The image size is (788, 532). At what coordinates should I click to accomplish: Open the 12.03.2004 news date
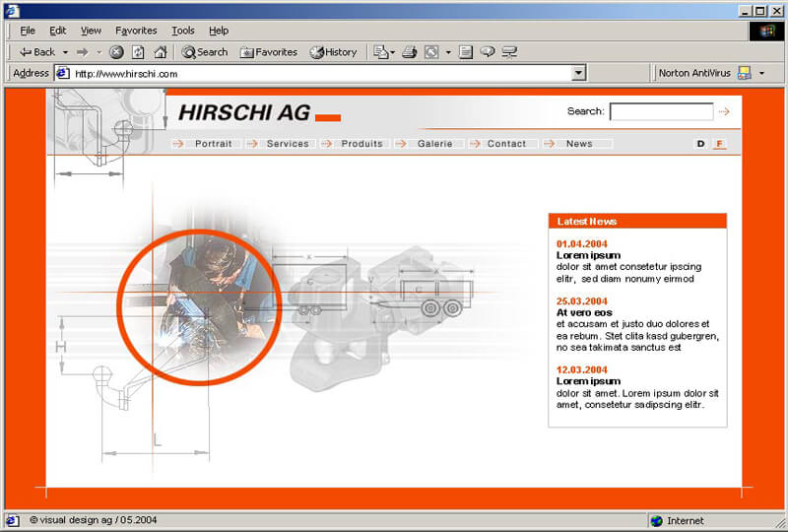pos(581,369)
